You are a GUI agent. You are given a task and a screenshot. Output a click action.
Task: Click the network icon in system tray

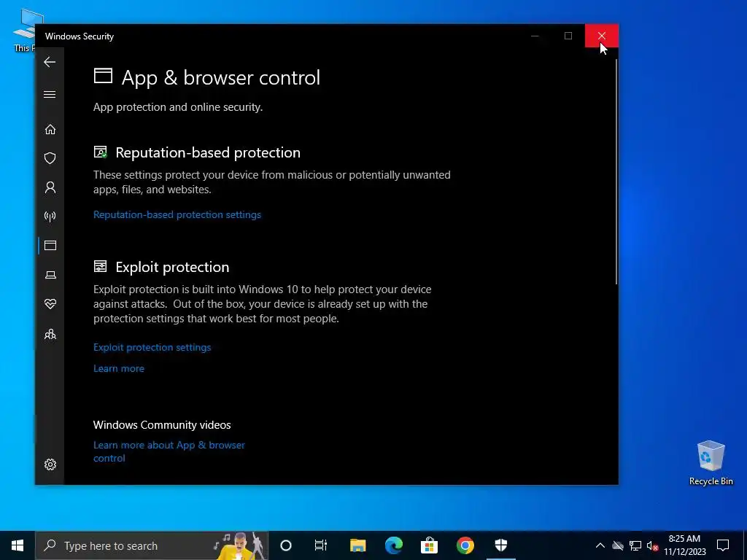click(635, 545)
